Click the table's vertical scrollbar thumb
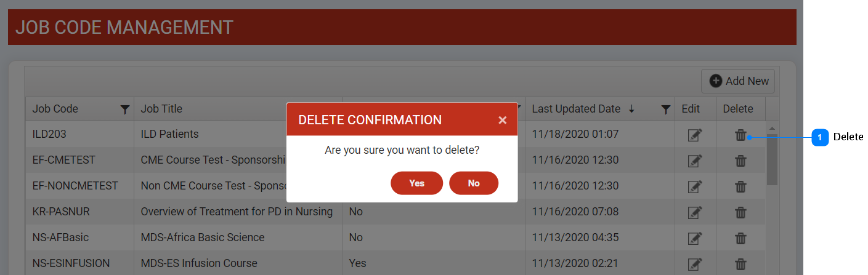868x275 pixels. tap(772, 159)
